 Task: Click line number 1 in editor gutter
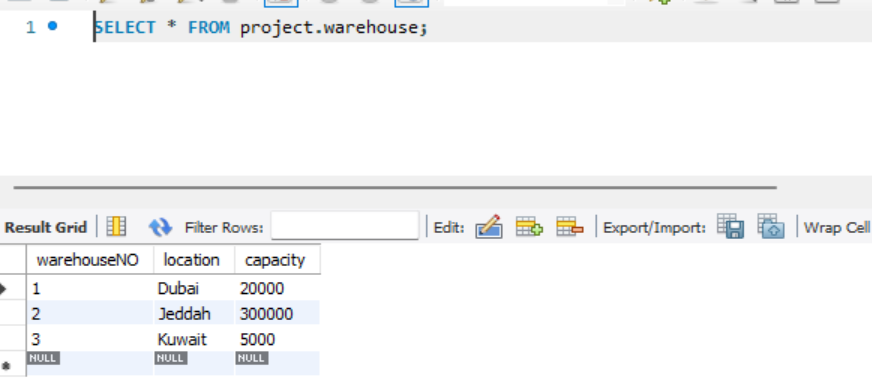tap(31, 27)
